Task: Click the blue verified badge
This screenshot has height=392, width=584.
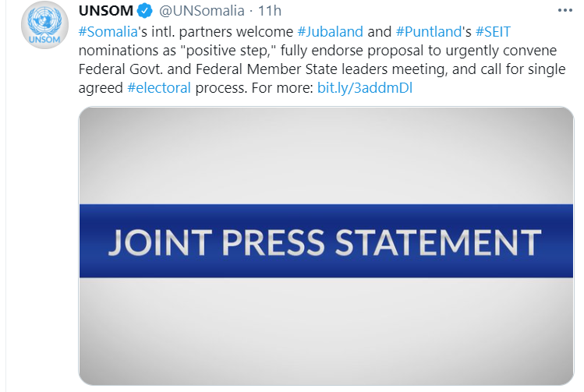Action: (x=145, y=12)
